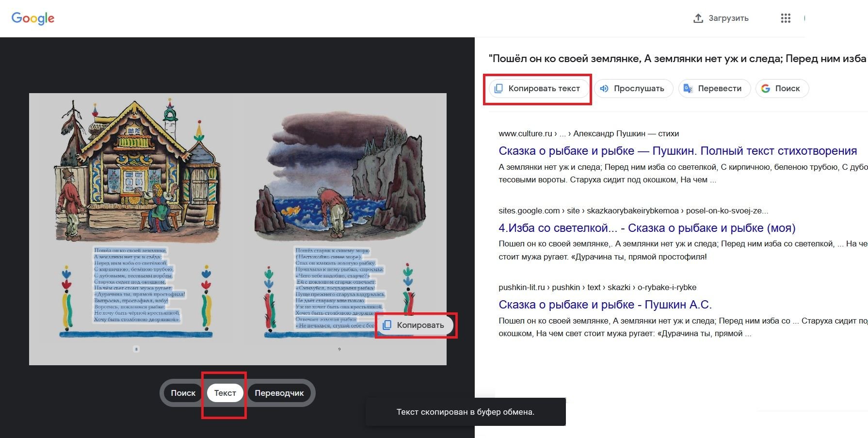
Task: Click Поиск button in results panel
Action: (x=782, y=88)
